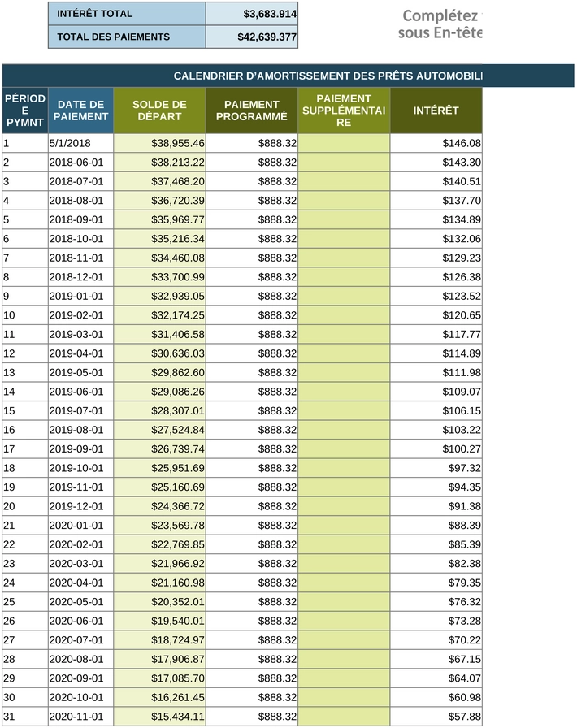The width and height of the screenshot is (577, 728).
Task: Select the scheduled payment $888.32 for 2018-07-01
Action: pyautogui.click(x=251, y=181)
